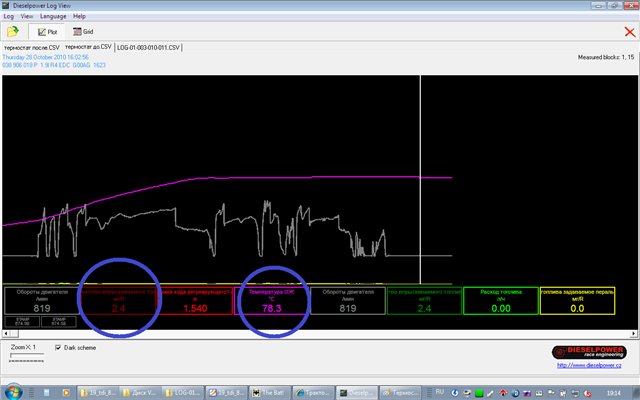Click the Windows Start button
Viewport: 640px width, 400px height.
point(12,393)
